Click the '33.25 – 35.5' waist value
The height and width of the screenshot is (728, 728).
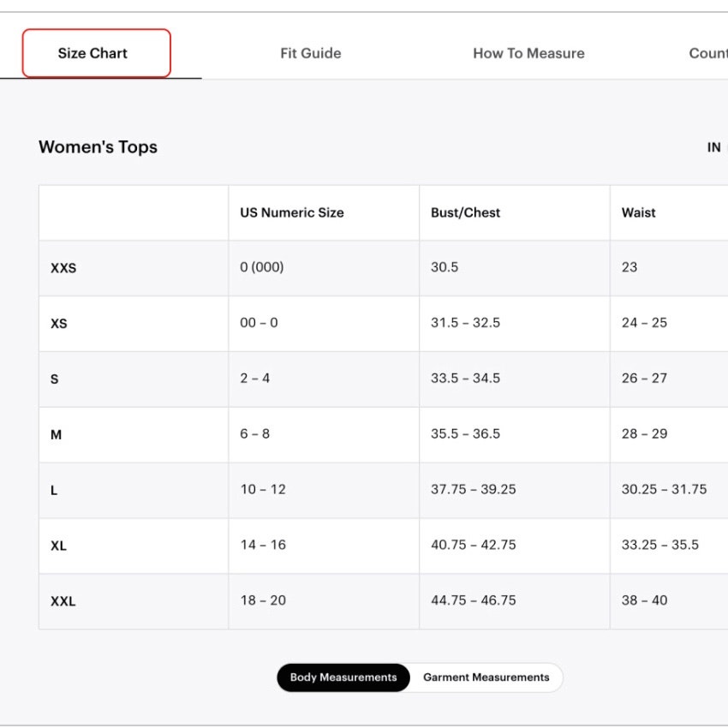659,545
